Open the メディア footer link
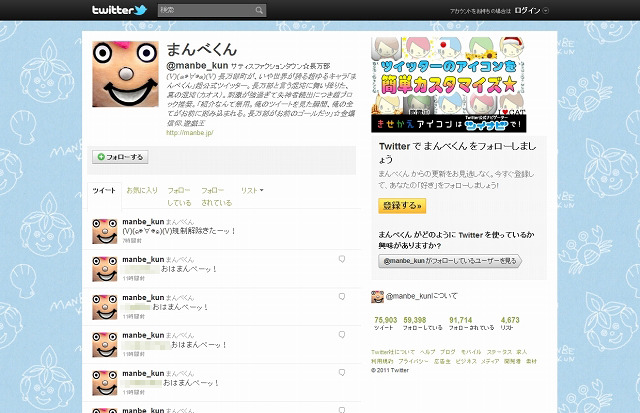This screenshot has width=640, height=413. pyautogui.click(x=490, y=361)
